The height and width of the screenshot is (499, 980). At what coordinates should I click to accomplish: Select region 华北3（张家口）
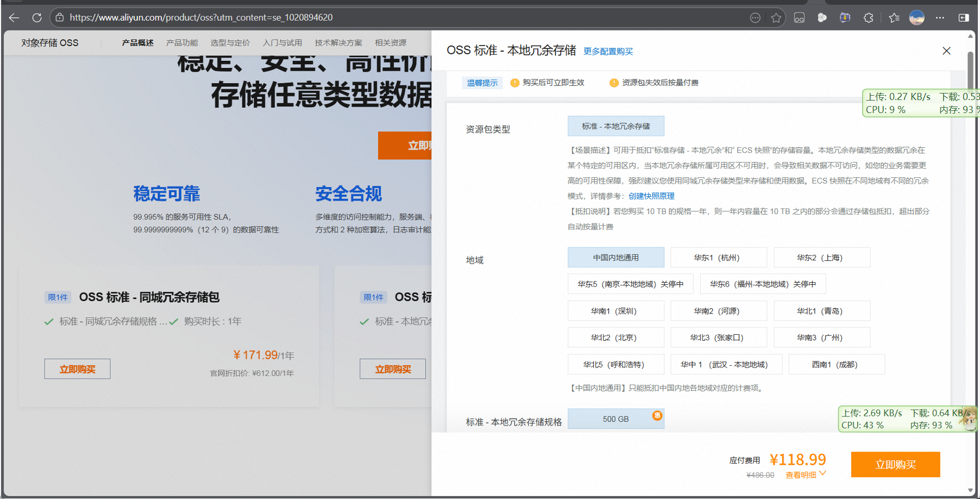pyautogui.click(x=719, y=338)
